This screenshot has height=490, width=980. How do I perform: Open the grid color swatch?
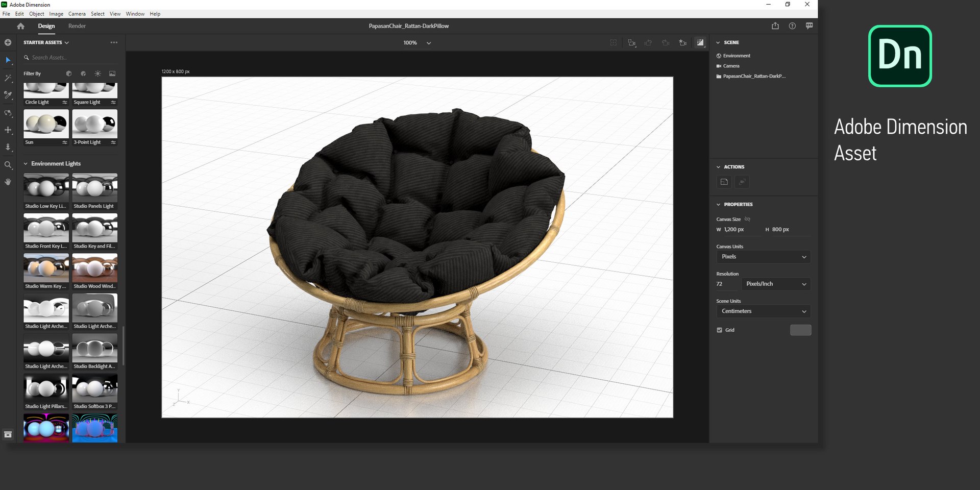click(x=800, y=330)
